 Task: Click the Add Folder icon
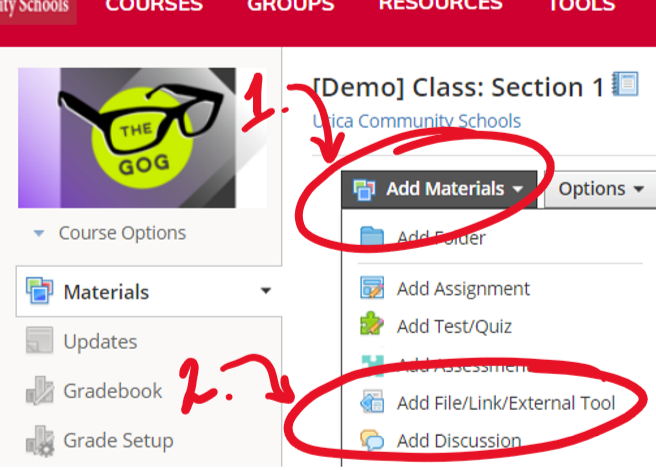pyautogui.click(x=372, y=237)
